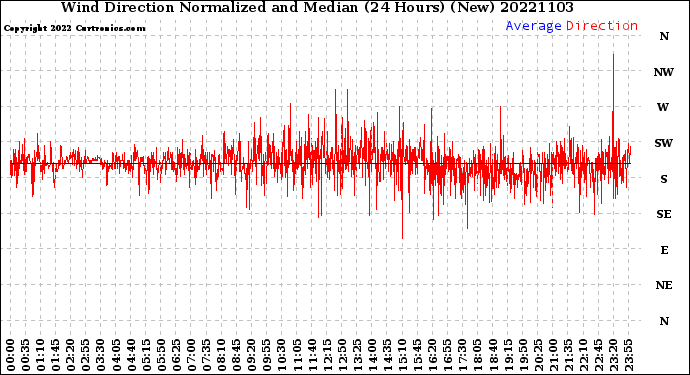Image resolution: width=690 pixels, height=375 pixels.
Task: Click the 04:40 time label
Action: coord(131,355)
